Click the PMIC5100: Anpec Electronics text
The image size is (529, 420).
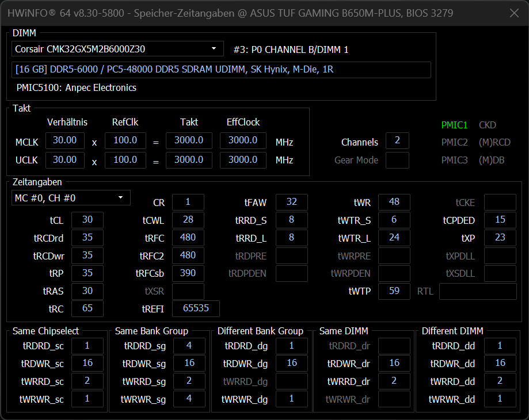pyautogui.click(x=76, y=87)
